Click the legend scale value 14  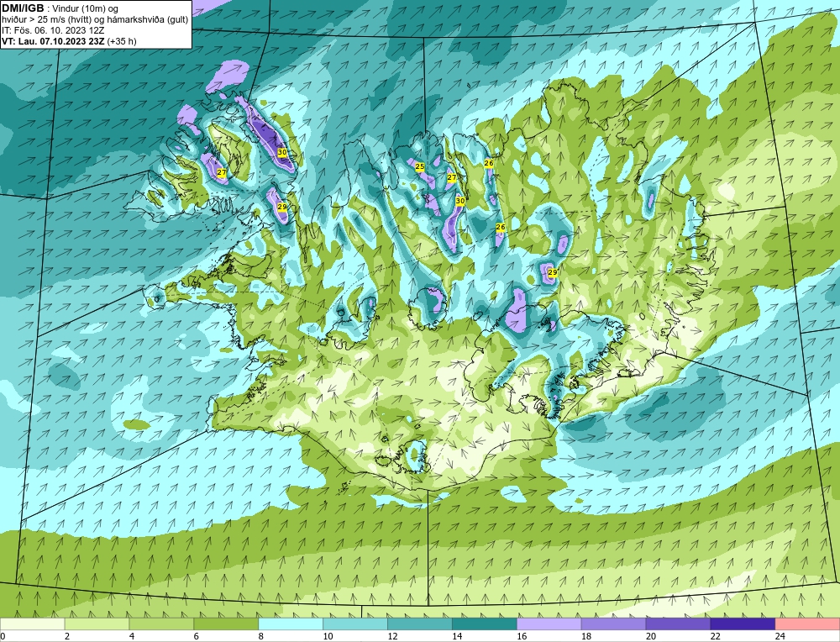pos(457,636)
